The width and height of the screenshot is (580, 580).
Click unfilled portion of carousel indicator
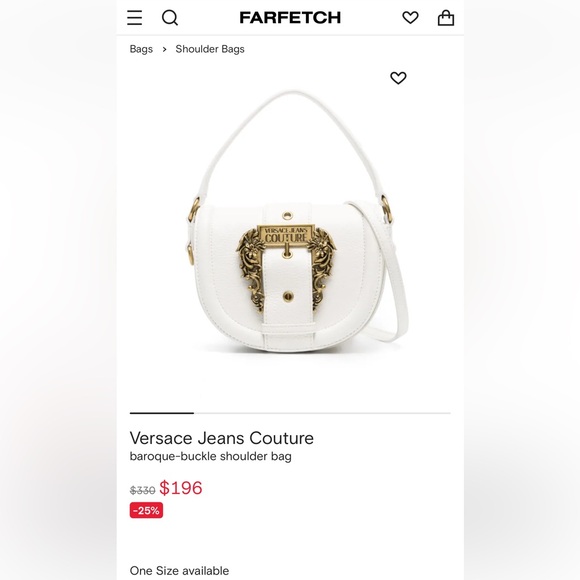[x=322, y=413]
